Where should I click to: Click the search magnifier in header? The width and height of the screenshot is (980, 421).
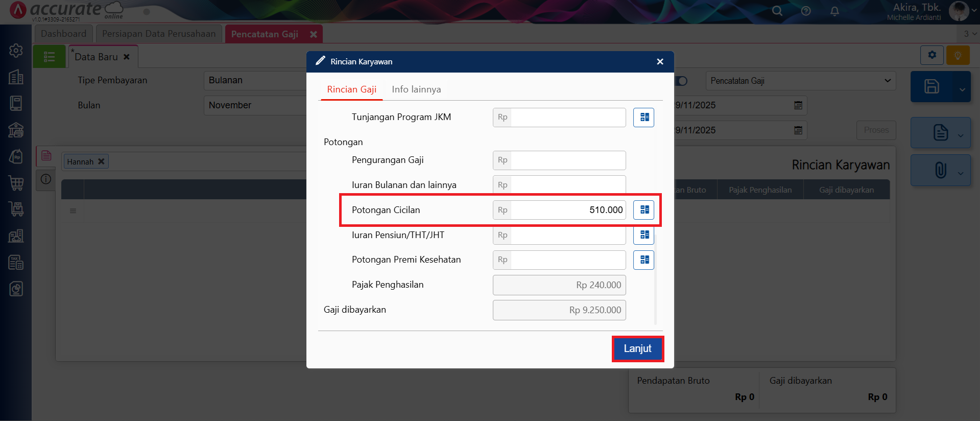click(777, 11)
